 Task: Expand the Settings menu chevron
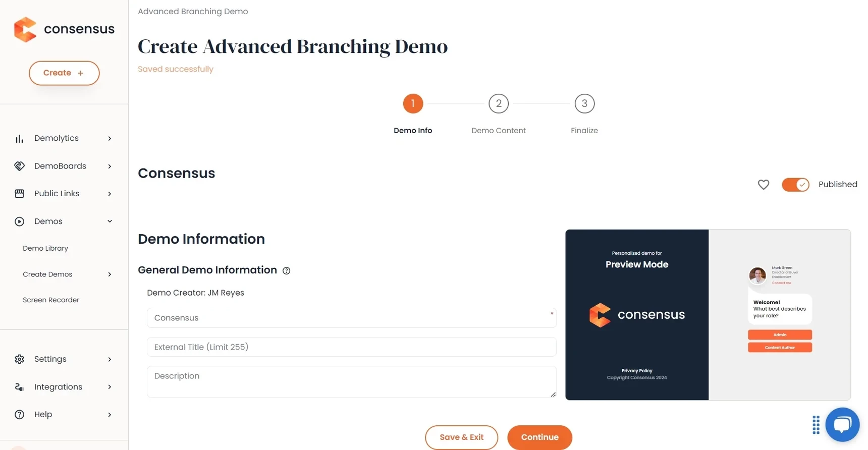click(x=110, y=359)
